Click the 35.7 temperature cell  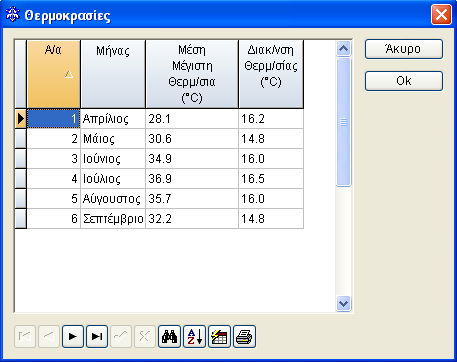tap(192, 199)
